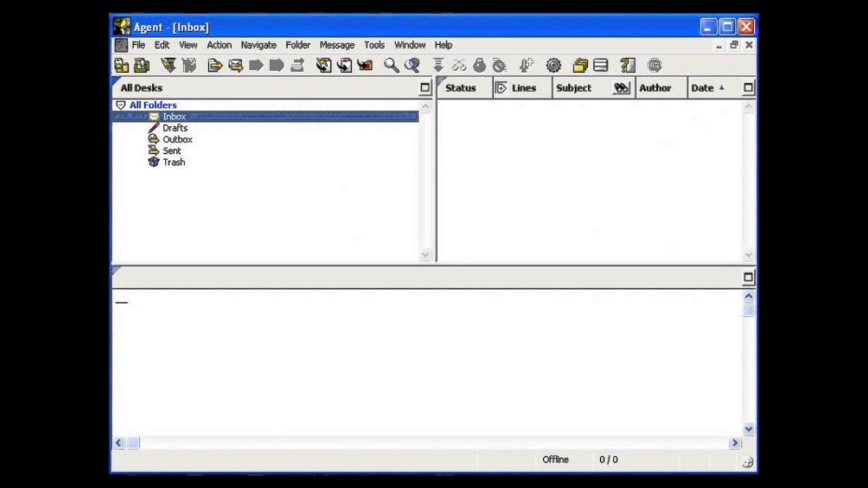Screen dimensions: 868x488
Task: Sort messages by Author column
Action: point(655,88)
